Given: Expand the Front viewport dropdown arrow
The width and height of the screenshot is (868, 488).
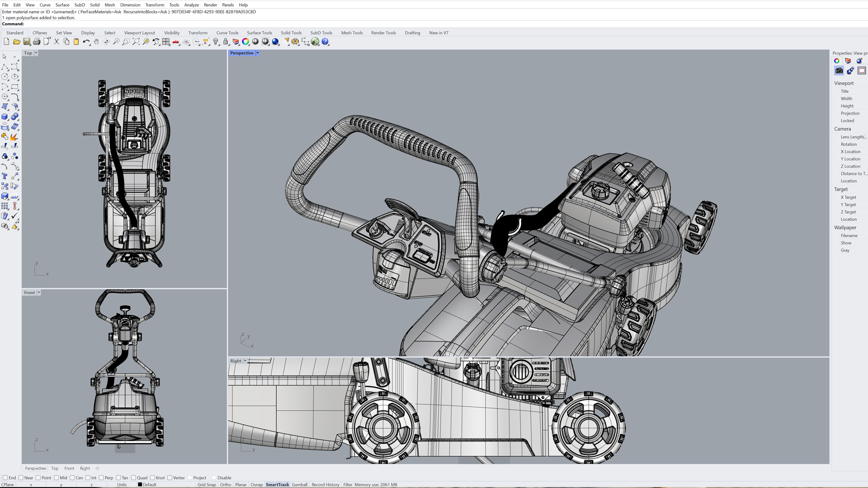Looking at the screenshot, I should (x=39, y=292).
